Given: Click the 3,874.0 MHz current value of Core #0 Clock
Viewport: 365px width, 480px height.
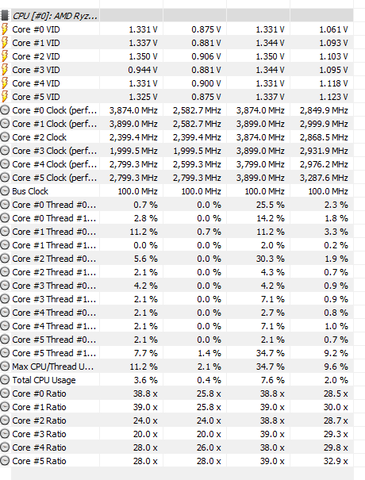Looking at the screenshot, I should point(133,110).
